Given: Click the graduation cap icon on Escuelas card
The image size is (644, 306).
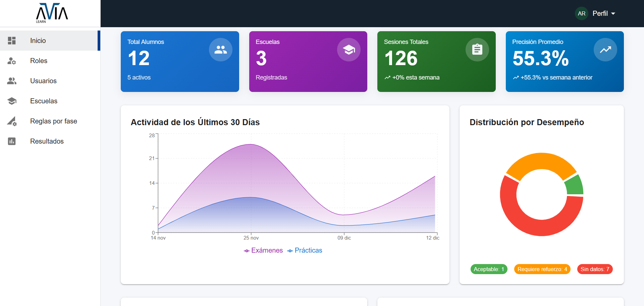Looking at the screenshot, I should click(x=348, y=50).
